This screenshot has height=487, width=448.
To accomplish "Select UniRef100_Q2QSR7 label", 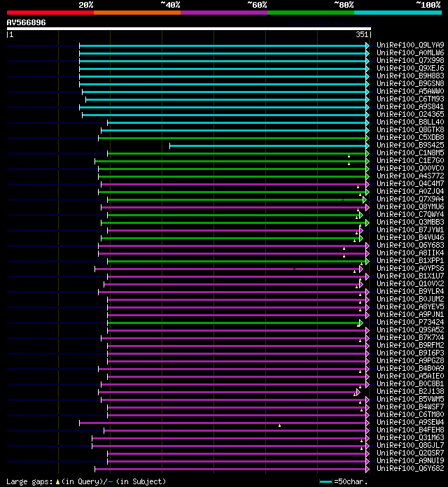I will [x=410, y=453].
